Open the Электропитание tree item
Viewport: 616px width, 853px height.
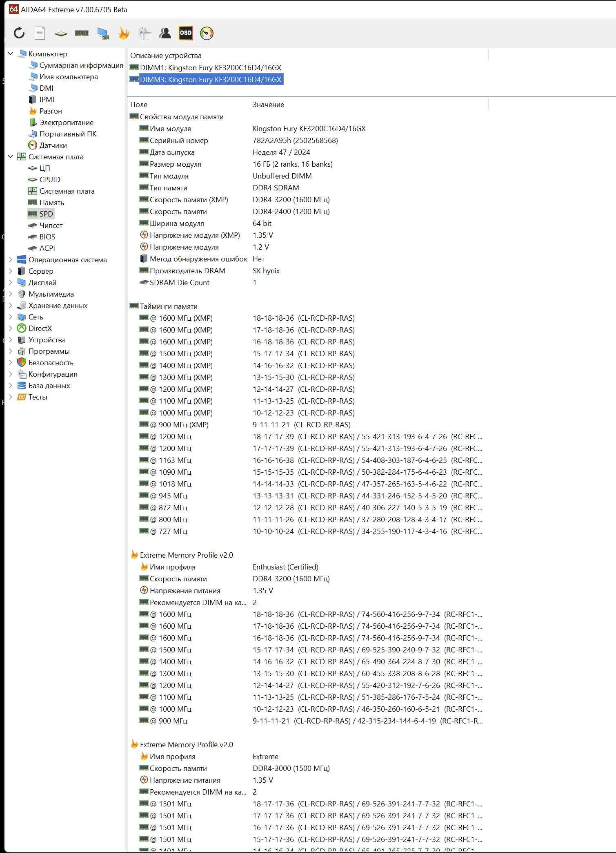pos(67,123)
